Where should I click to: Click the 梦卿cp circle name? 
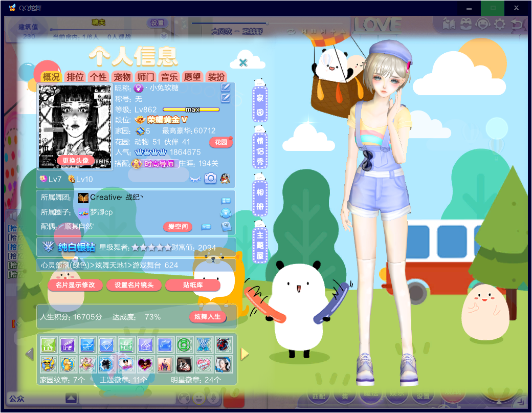(x=101, y=212)
